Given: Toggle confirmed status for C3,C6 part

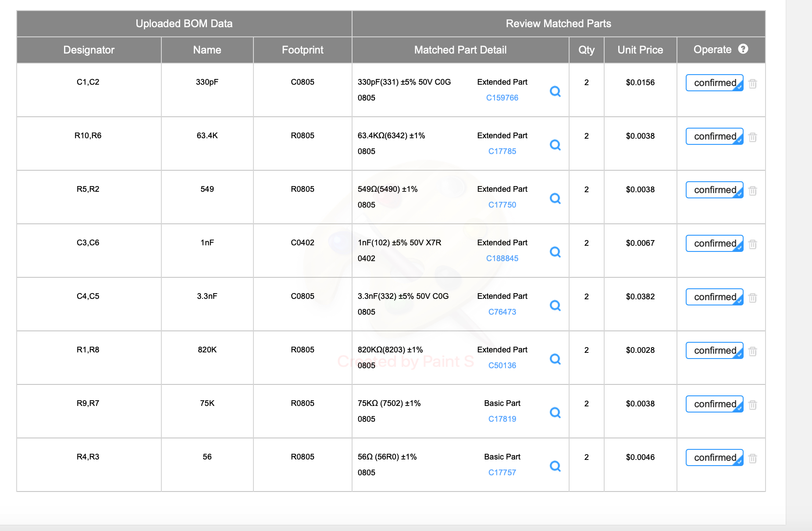Looking at the screenshot, I should coord(714,244).
